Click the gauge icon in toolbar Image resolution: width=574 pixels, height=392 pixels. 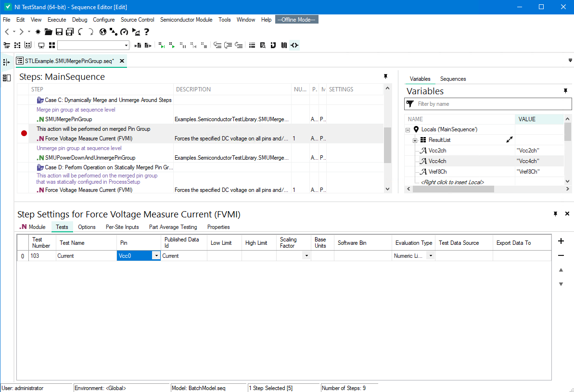click(x=124, y=32)
